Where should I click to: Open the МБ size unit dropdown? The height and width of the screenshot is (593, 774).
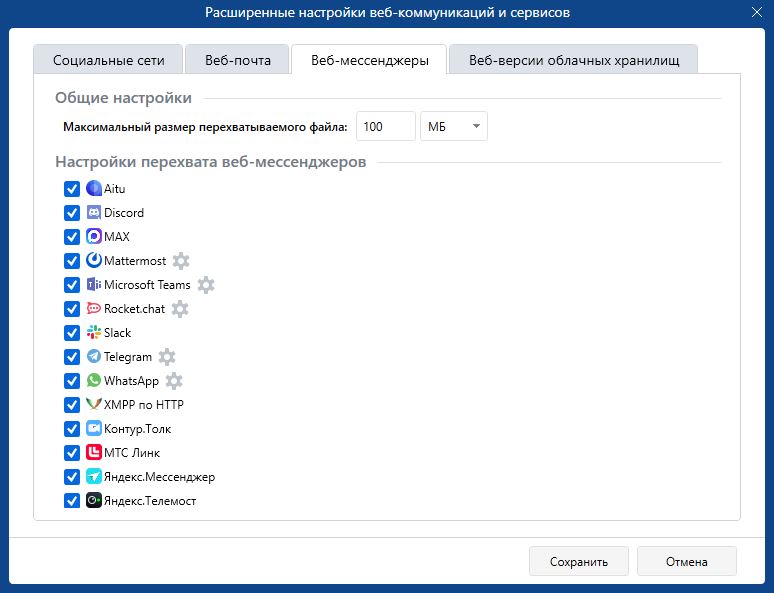[454, 126]
